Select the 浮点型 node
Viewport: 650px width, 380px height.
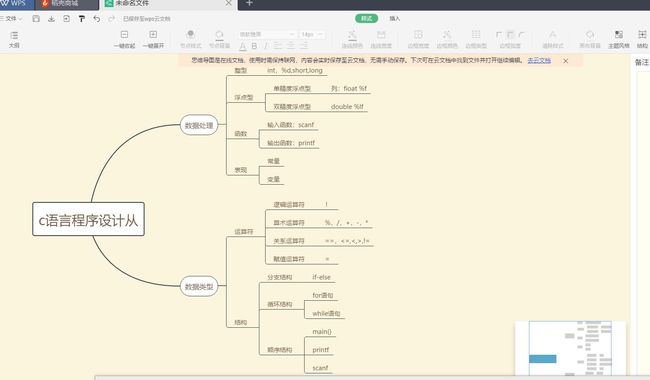243,97
